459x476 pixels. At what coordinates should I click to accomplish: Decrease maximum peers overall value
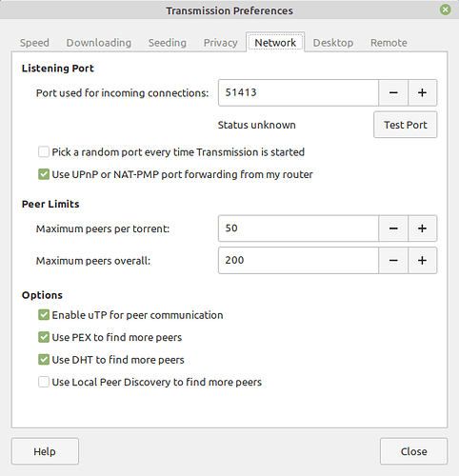click(x=393, y=261)
